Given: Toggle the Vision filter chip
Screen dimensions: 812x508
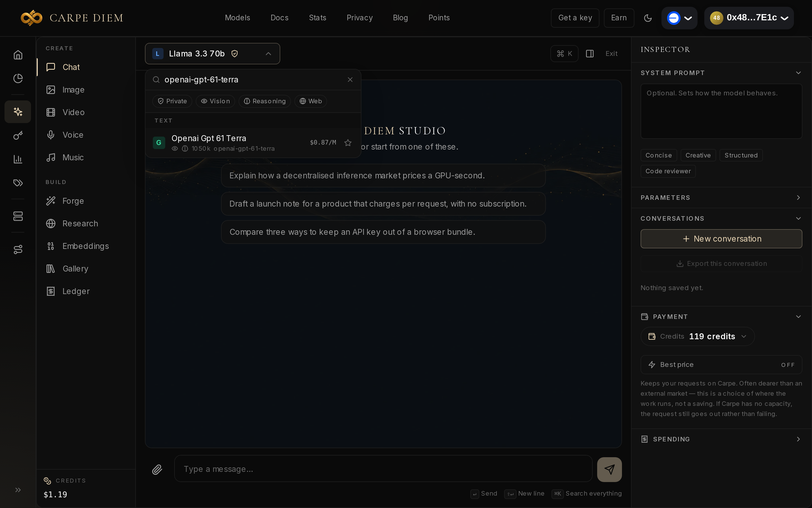Looking at the screenshot, I should (x=215, y=101).
